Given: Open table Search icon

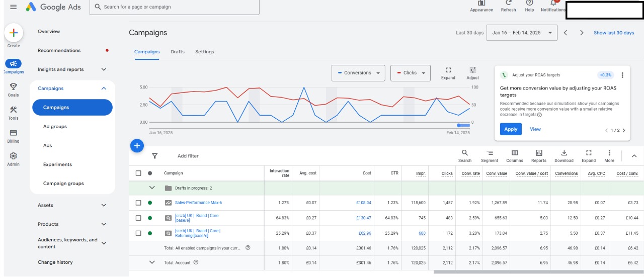Looking at the screenshot, I should [465, 153].
